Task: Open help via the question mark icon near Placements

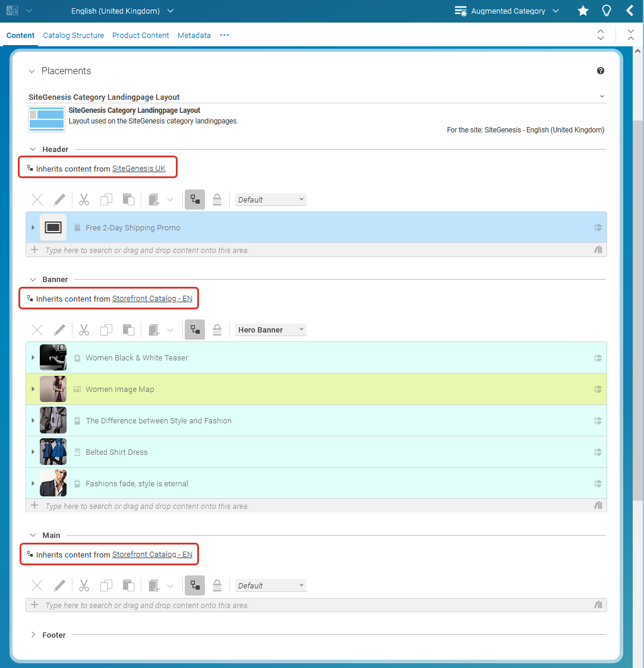Action: pos(601,71)
